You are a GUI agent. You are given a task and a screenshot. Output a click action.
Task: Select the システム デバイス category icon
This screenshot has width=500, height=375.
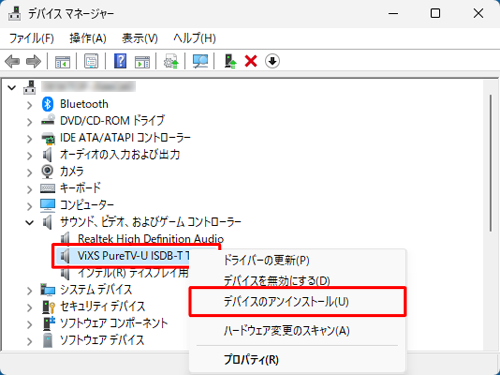tap(48, 290)
